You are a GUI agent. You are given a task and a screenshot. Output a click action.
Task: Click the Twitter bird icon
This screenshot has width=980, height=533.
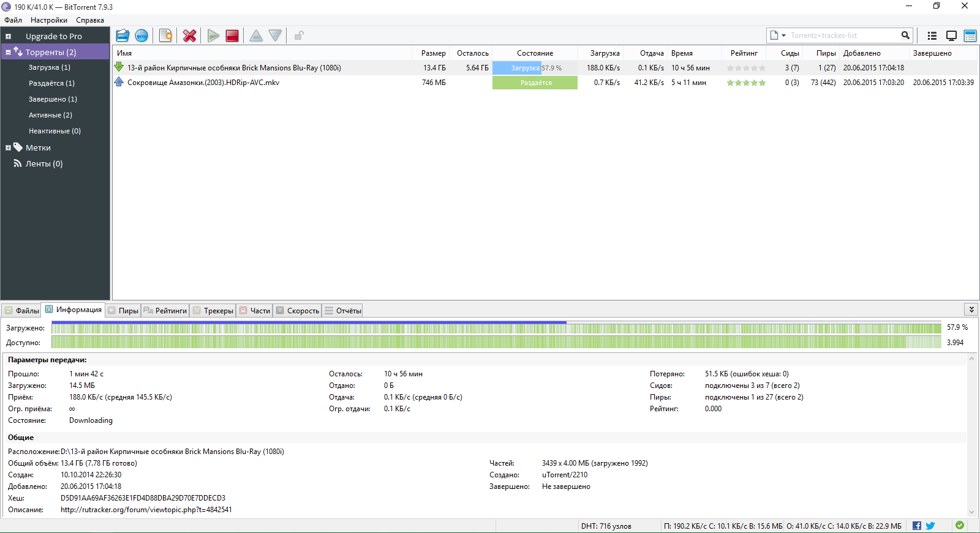coord(930,526)
